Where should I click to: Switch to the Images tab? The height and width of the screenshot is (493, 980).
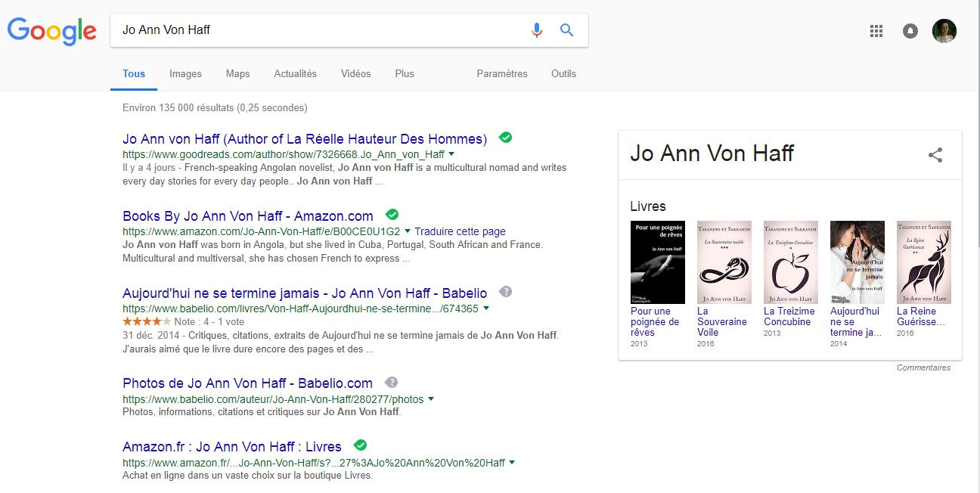[x=185, y=73]
